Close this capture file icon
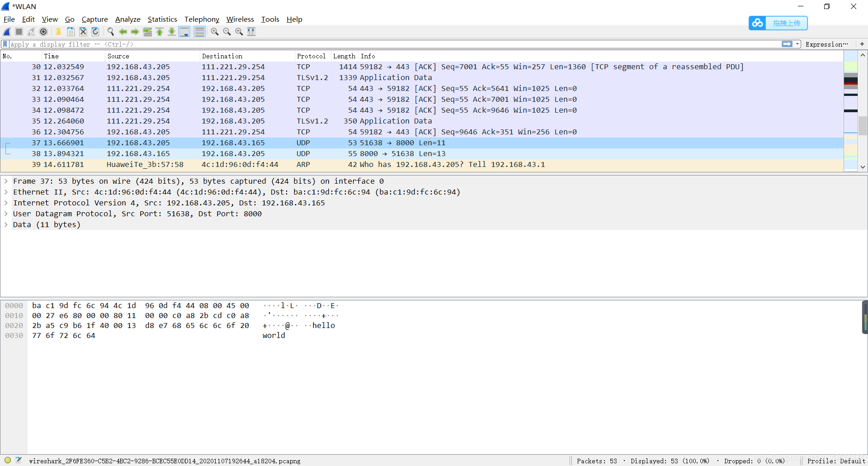This screenshot has width=868, height=466. pyautogui.click(x=83, y=32)
